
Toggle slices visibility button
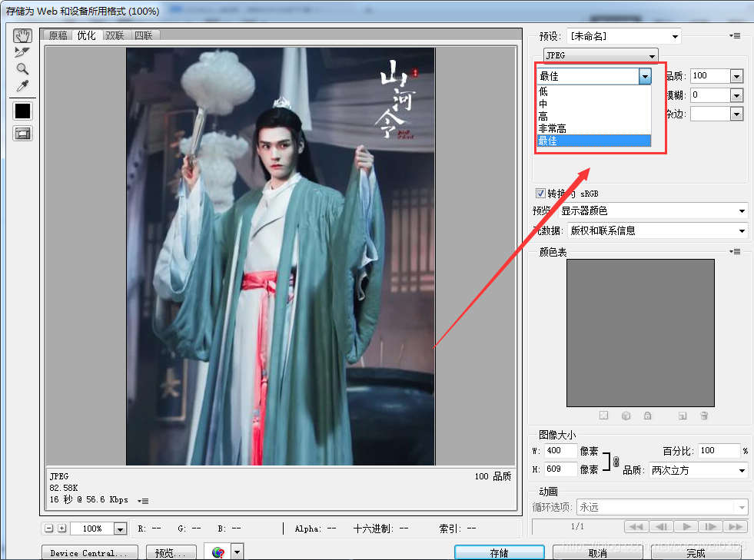[22, 134]
